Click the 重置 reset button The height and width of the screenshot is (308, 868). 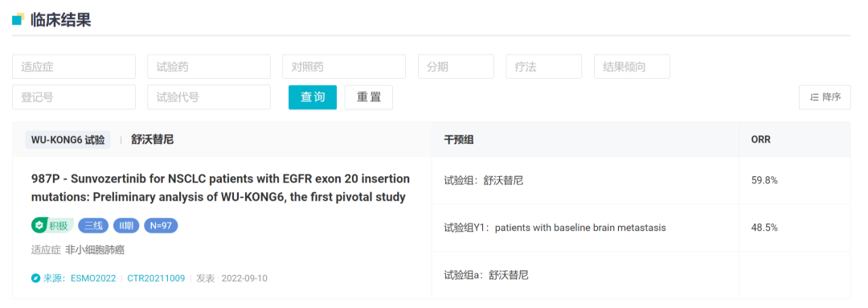(369, 97)
